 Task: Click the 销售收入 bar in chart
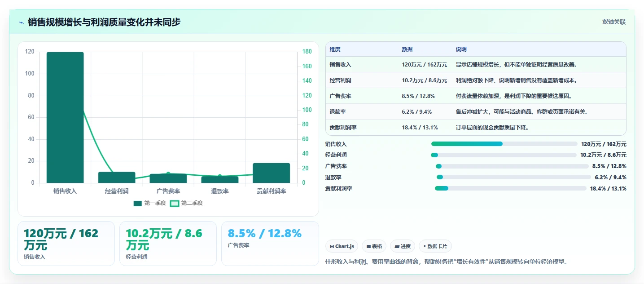pos(65,117)
